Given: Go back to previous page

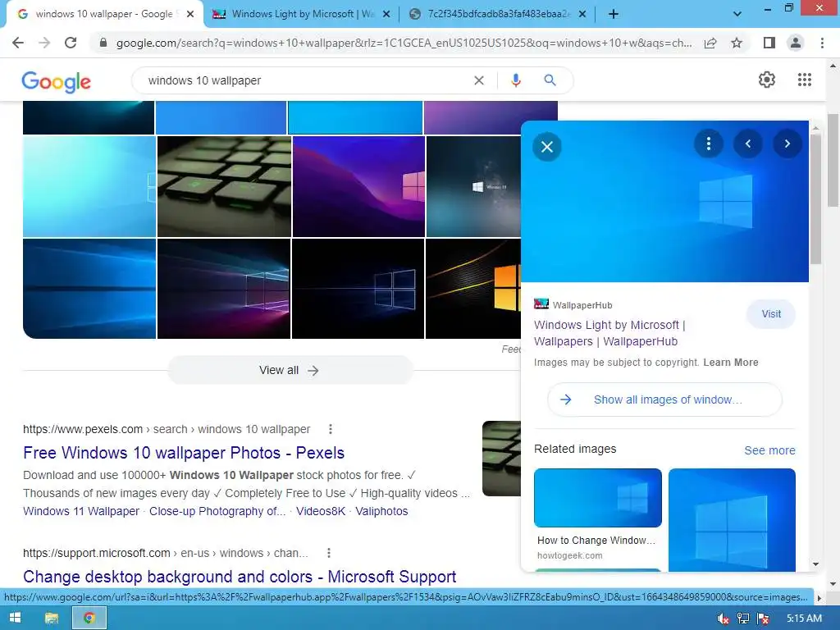Looking at the screenshot, I should [18, 43].
